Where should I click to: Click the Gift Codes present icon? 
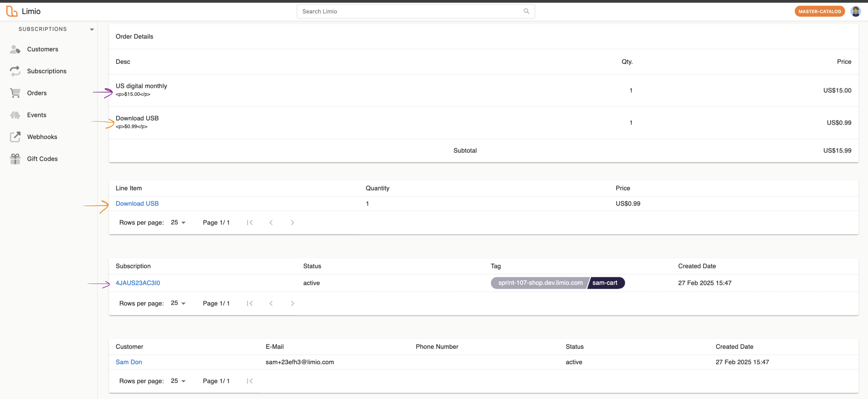(15, 159)
